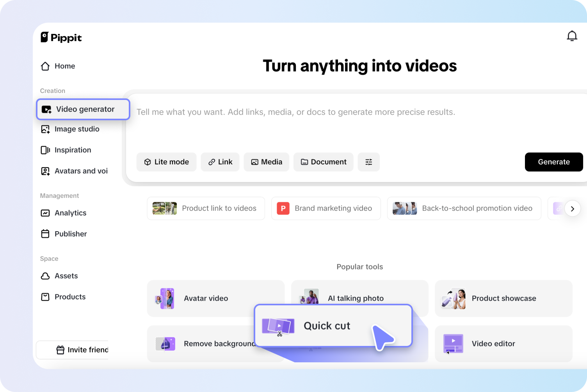Open the Avatar video tool
The image size is (587, 392).
point(216,298)
